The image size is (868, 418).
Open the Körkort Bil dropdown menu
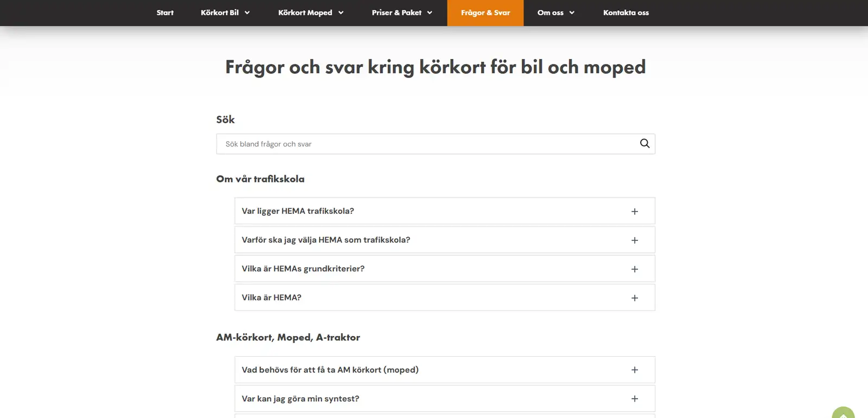click(x=225, y=12)
